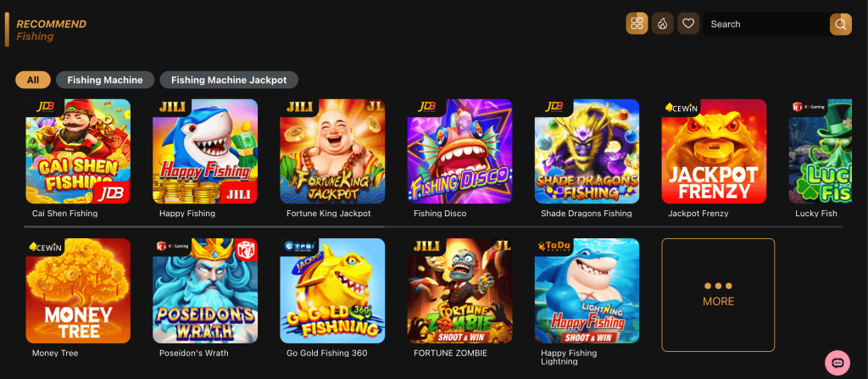Open Shade Dragons Fishing game tile
This screenshot has height=379, width=868.
coord(587,151)
